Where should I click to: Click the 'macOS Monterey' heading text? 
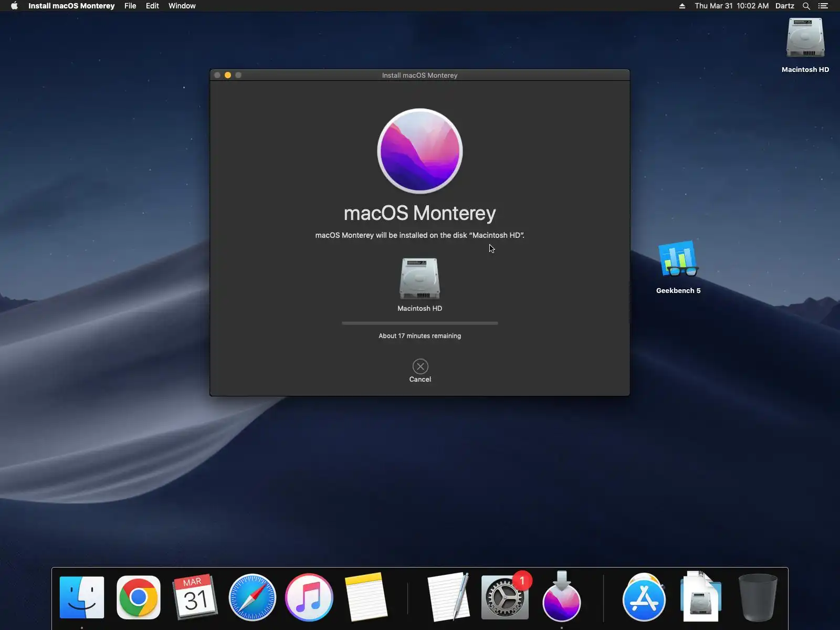pos(420,213)
